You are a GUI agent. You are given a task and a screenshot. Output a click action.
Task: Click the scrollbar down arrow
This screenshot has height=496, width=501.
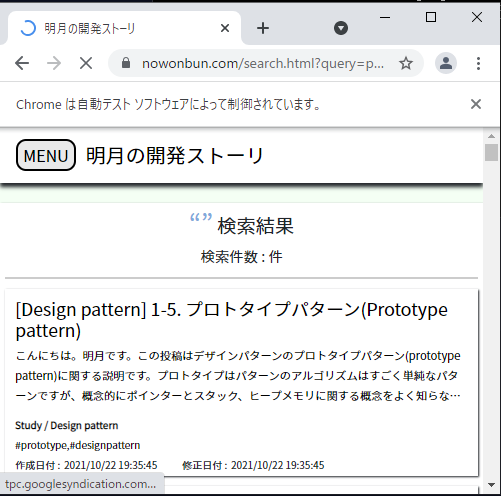tap(491, 485)
